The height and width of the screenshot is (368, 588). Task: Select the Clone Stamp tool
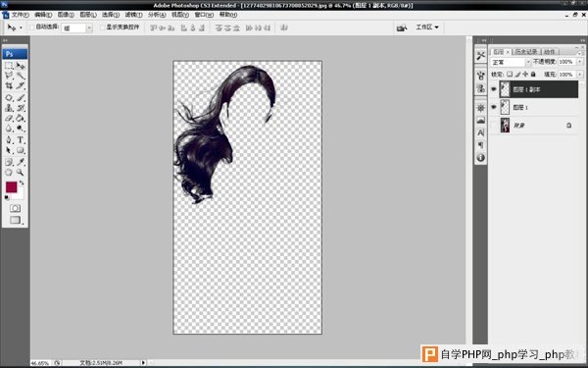9,108
